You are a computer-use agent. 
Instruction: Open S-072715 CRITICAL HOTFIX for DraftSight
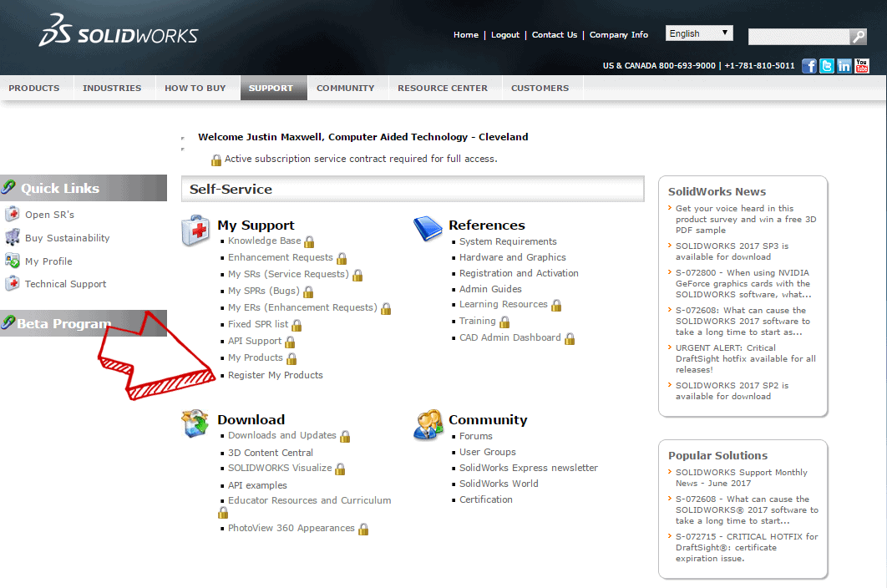[x=747, y=547]
